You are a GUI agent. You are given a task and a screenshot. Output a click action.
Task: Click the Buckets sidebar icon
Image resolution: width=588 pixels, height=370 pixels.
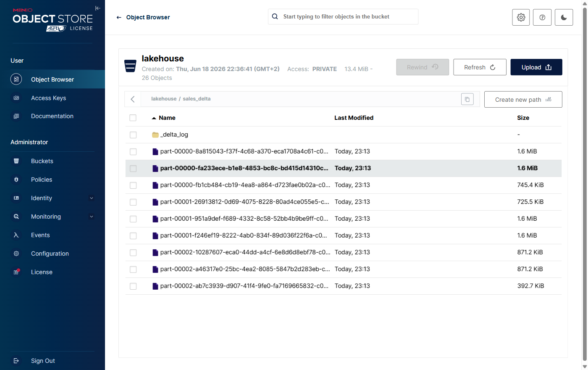click(16, 161)
